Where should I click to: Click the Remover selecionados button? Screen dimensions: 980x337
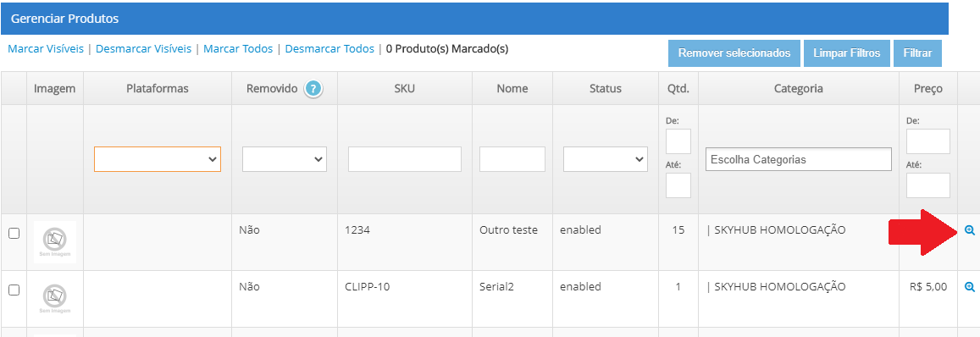734,53
